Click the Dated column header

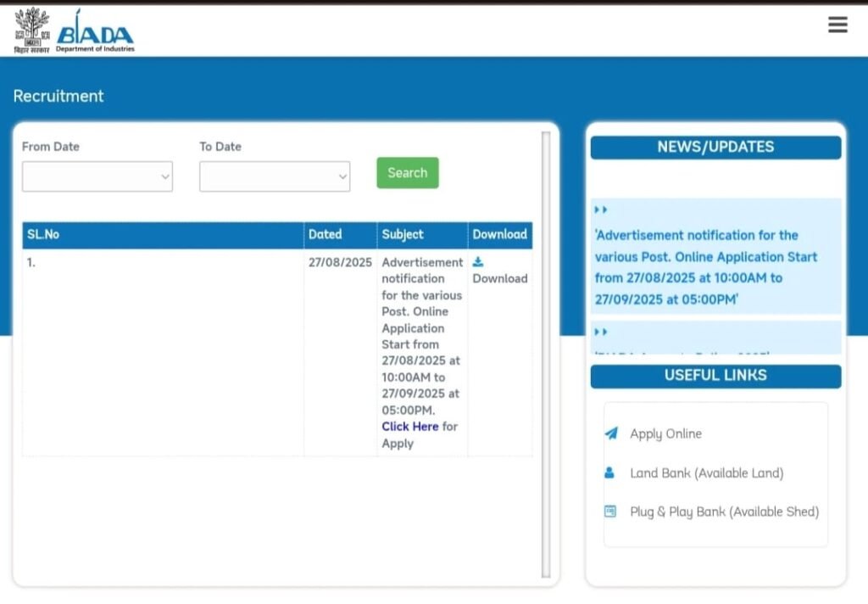(325, 235)
